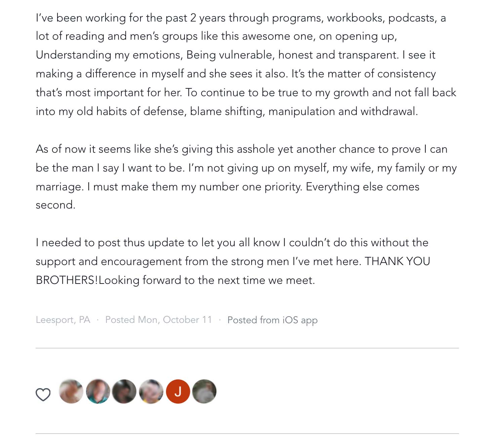
Task: Click the 'Posted Mon, October 11' timestamp
Action: coord(159,320)
